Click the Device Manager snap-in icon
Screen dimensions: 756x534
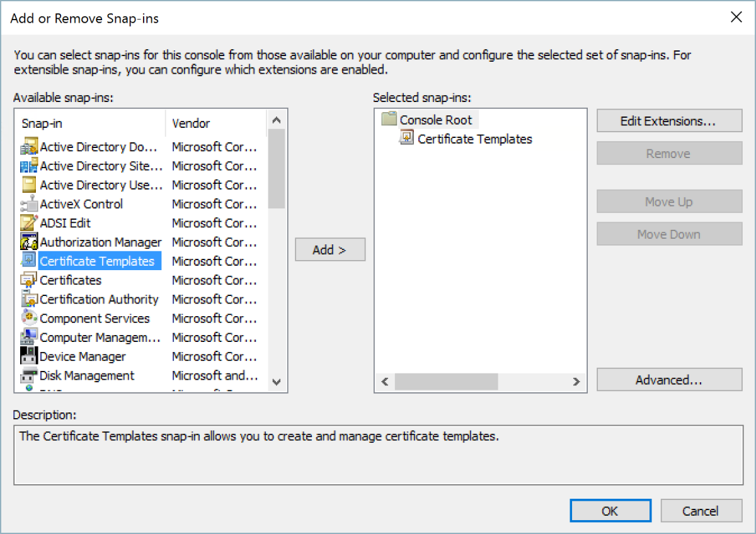29,356
